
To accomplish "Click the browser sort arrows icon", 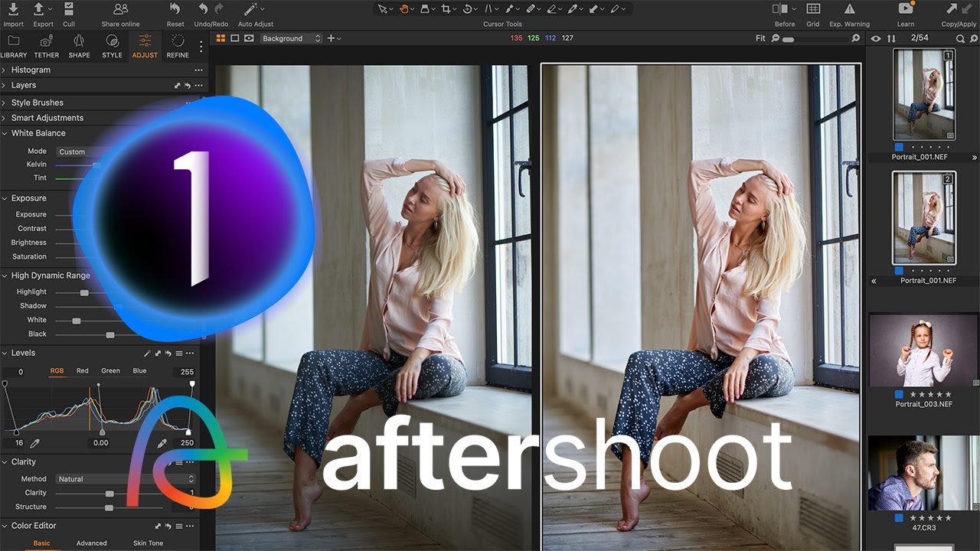I will [x=891, y=38].
